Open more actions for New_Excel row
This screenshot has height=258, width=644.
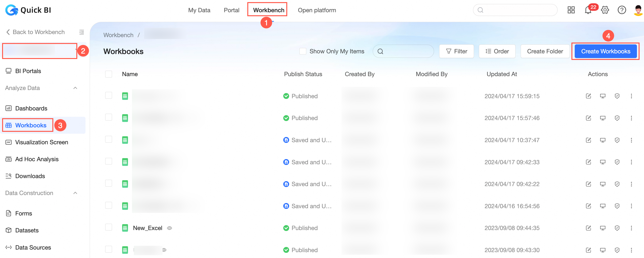631,228
